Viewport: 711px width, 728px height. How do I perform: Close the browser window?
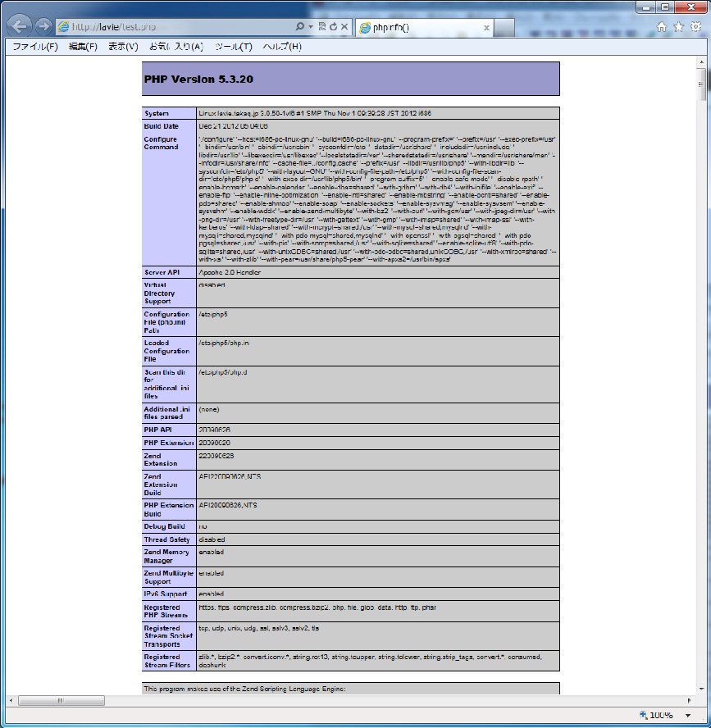point(691,7)
